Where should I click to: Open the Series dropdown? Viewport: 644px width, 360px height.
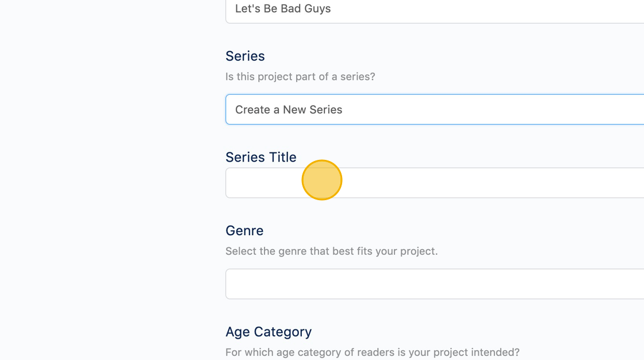435,109
